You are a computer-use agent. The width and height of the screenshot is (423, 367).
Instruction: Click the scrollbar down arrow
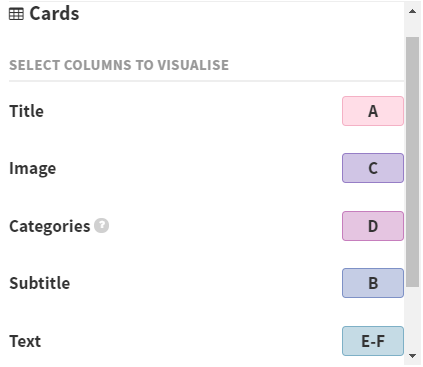[x=412, y=356]
